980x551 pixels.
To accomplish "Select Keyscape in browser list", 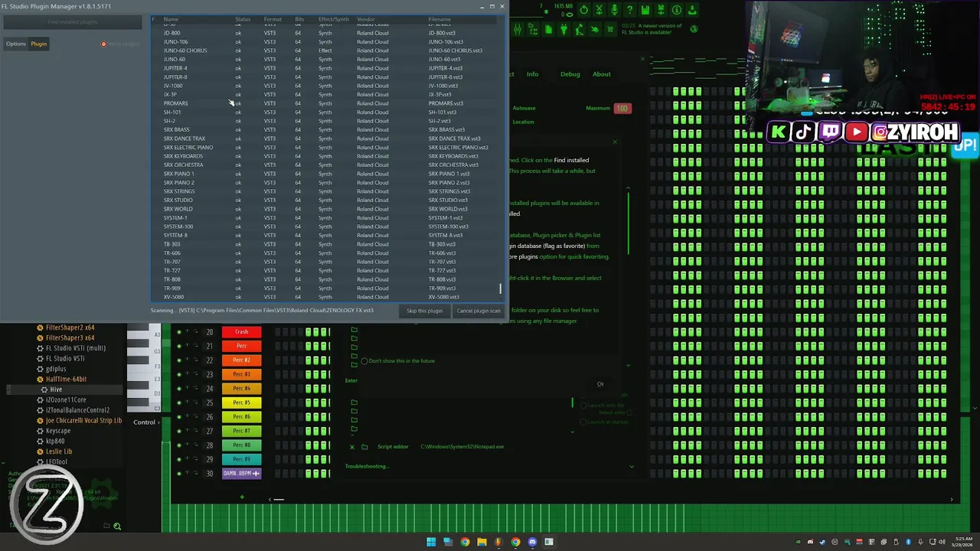I will 58,431.
